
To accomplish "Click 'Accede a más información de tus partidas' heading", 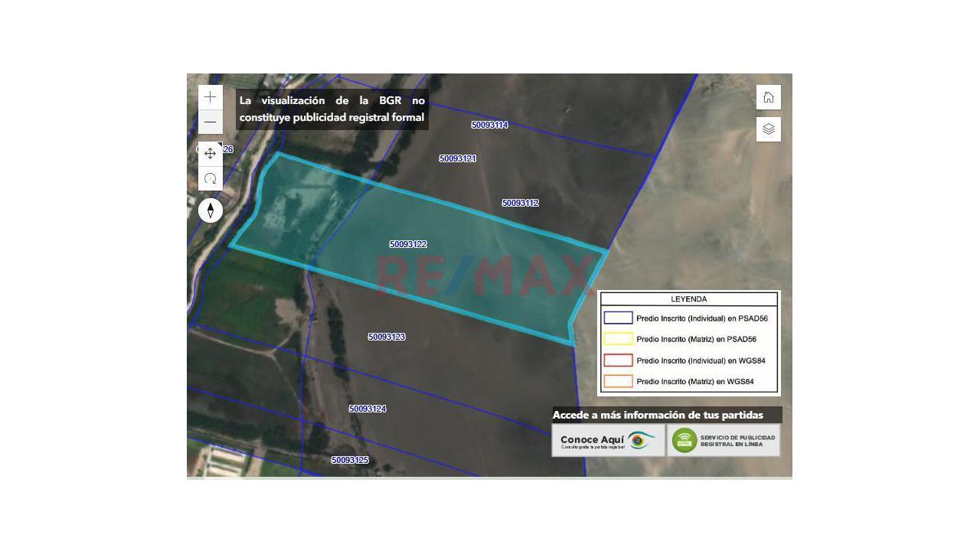I will 658,415.
